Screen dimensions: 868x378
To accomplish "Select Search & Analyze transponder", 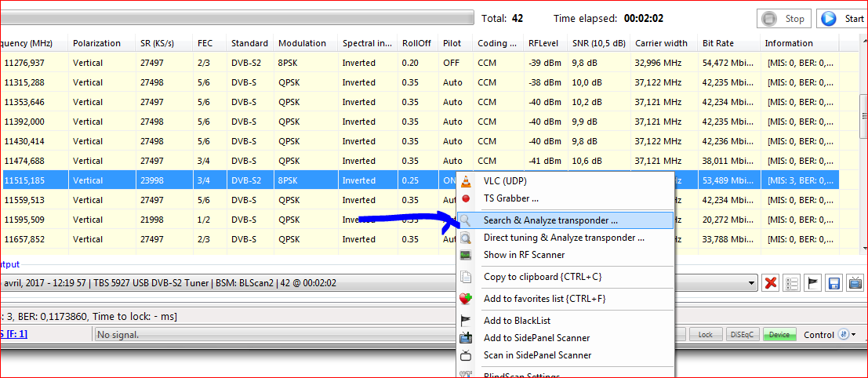I will (x=550, y=221).
